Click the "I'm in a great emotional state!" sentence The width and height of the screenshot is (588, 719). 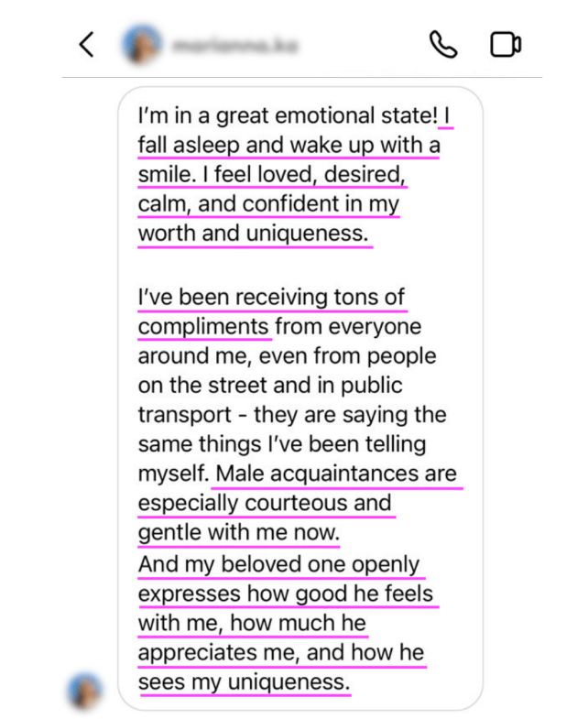point(287,116)
